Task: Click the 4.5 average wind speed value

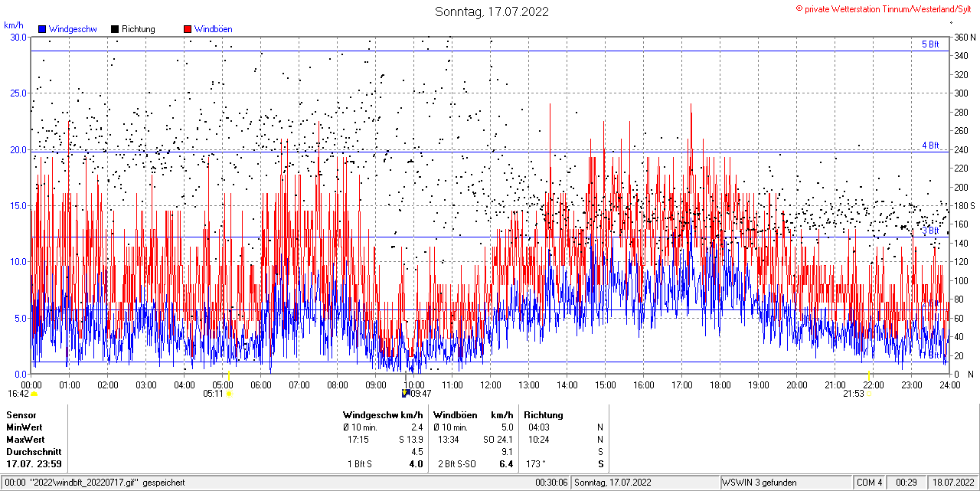Action: click(417, 452)
